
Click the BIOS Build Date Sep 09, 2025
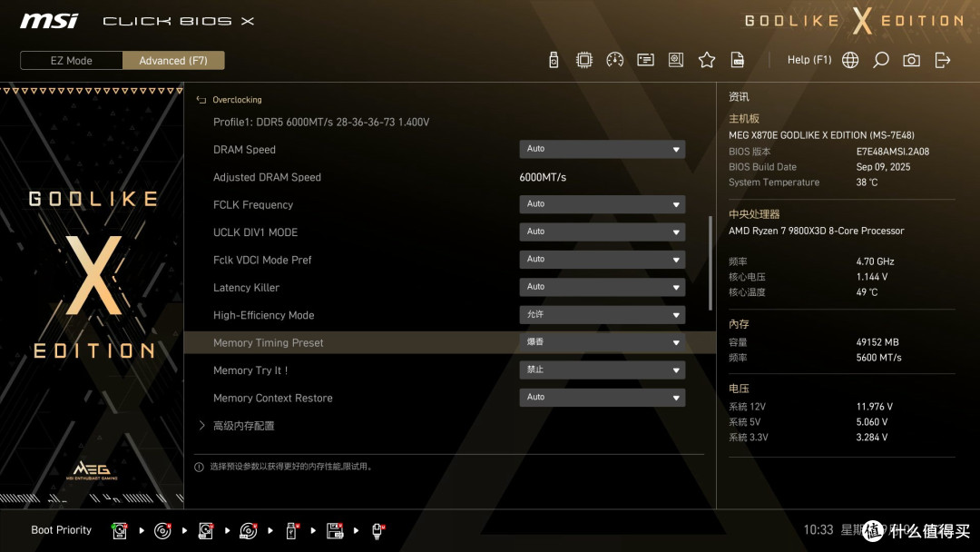point(883,167)
